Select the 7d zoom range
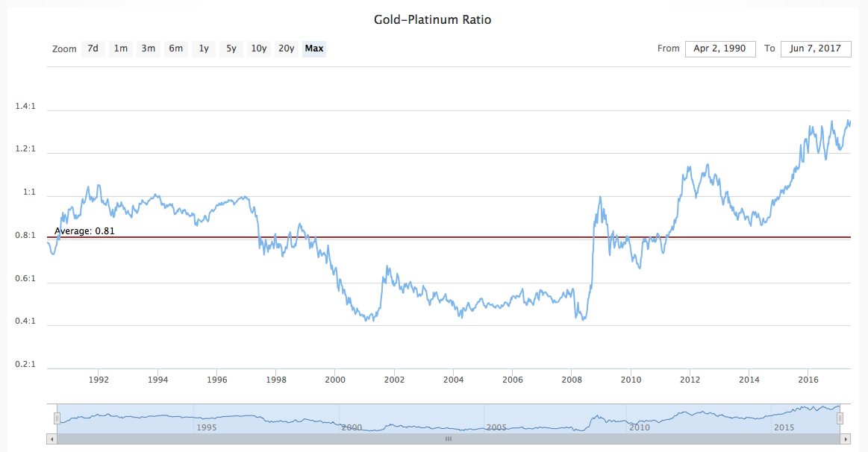The height and width of the screenshot is (452, 868). [x=93, y=48]
